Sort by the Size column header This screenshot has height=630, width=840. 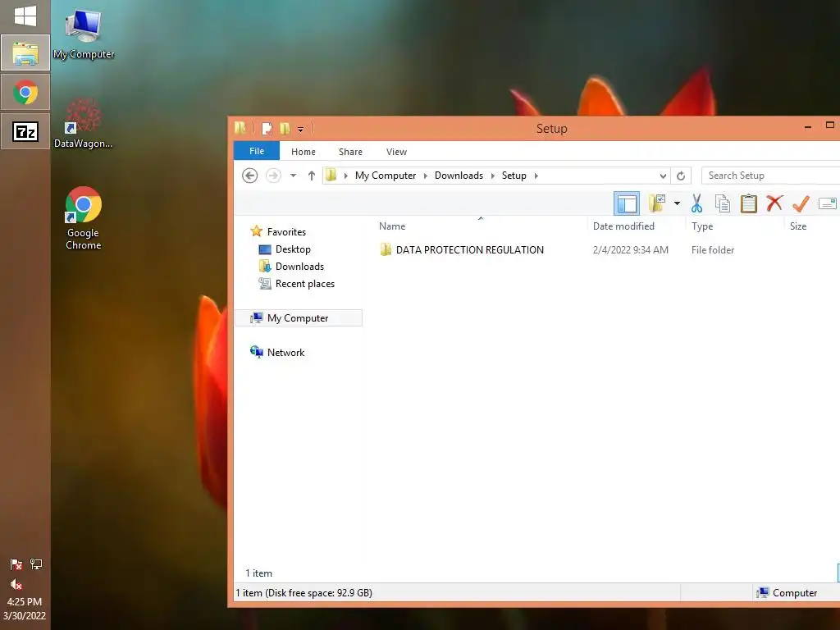click(797, 226)
